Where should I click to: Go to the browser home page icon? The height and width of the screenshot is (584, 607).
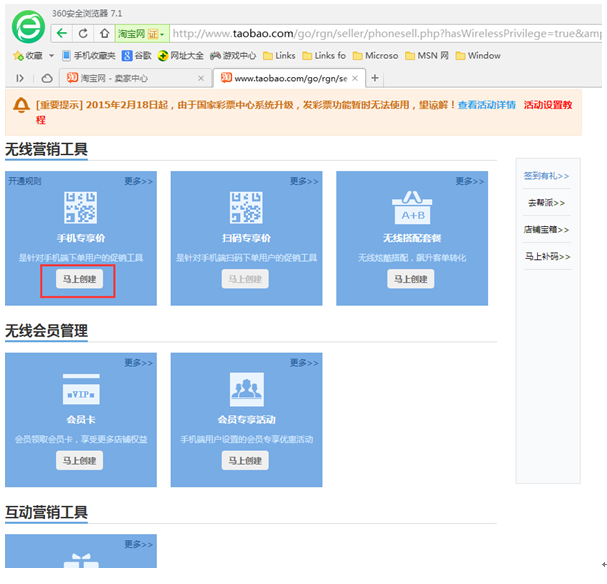tap(104, 34)
